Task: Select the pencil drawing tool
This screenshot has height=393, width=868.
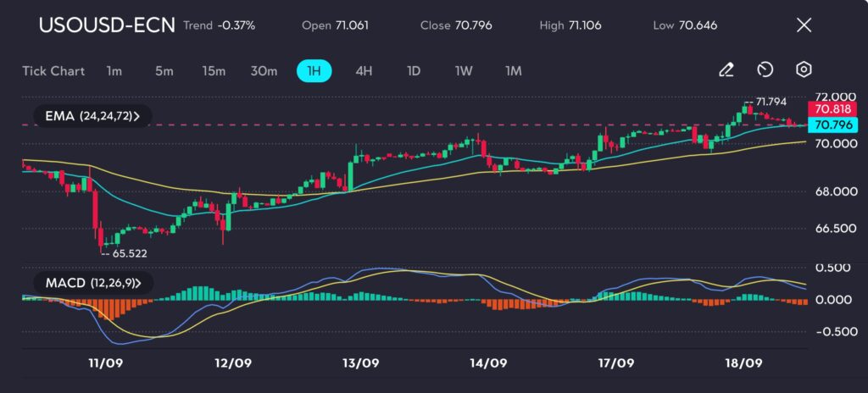Action: 726,70
